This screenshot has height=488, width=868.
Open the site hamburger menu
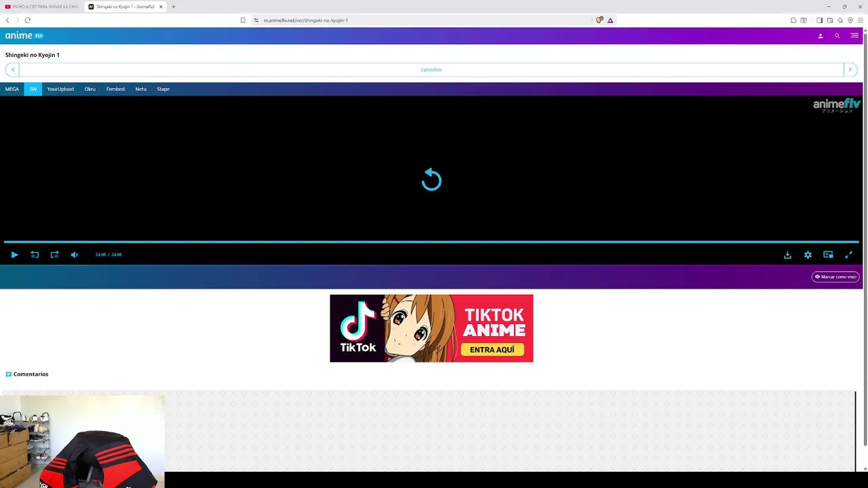coord(854,36)
